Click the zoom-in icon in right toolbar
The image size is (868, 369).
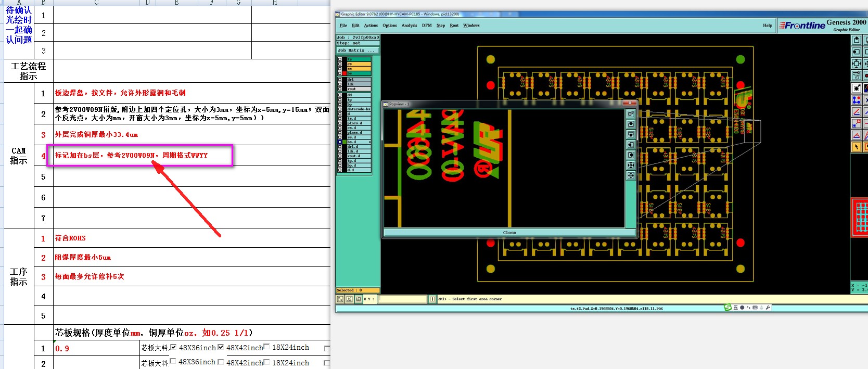click(x=856, y=40)
